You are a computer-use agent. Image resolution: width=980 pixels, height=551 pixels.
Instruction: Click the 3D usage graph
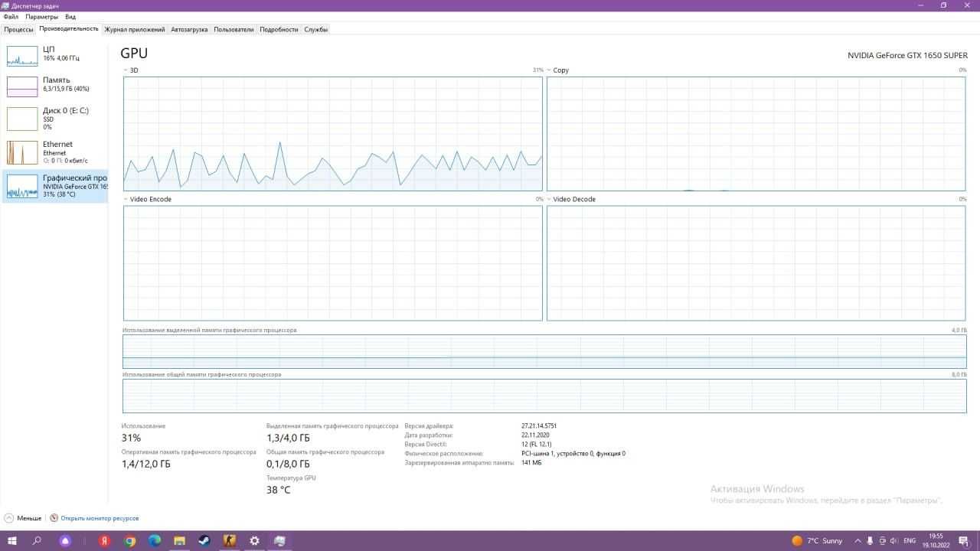332,133
